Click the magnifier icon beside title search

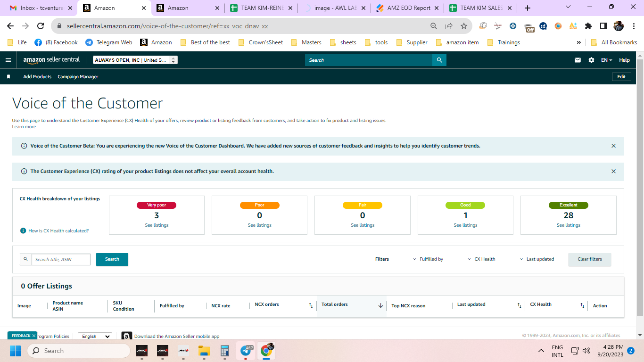pyautogui.click(x=25, y=259)
